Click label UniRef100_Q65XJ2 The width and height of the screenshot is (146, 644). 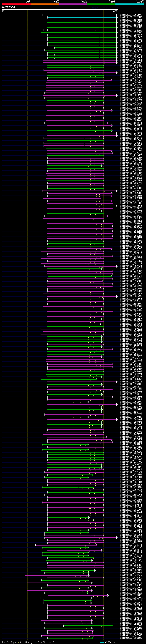click(x=131, y=138)
